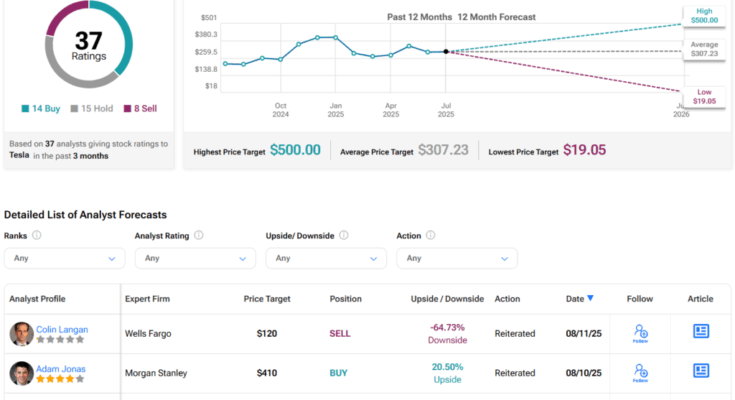This screenshot has height=400, width=735.
Task: Click the 8 Sell legend swatch
Action: [127, 109]
